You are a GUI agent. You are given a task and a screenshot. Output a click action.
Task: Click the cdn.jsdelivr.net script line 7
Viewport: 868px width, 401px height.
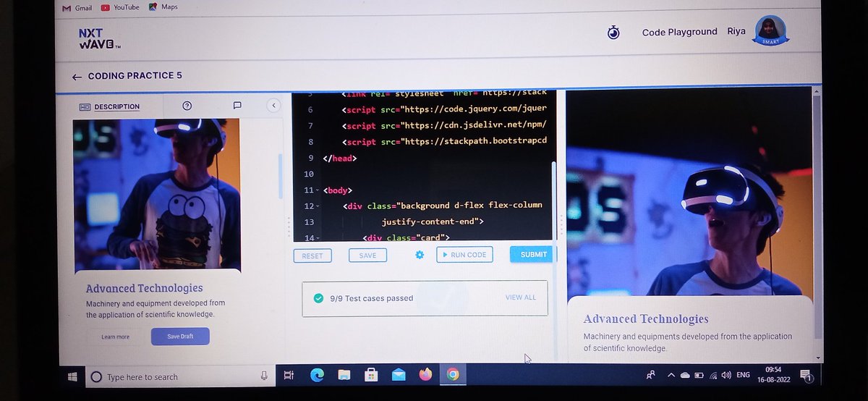(444, 126)
